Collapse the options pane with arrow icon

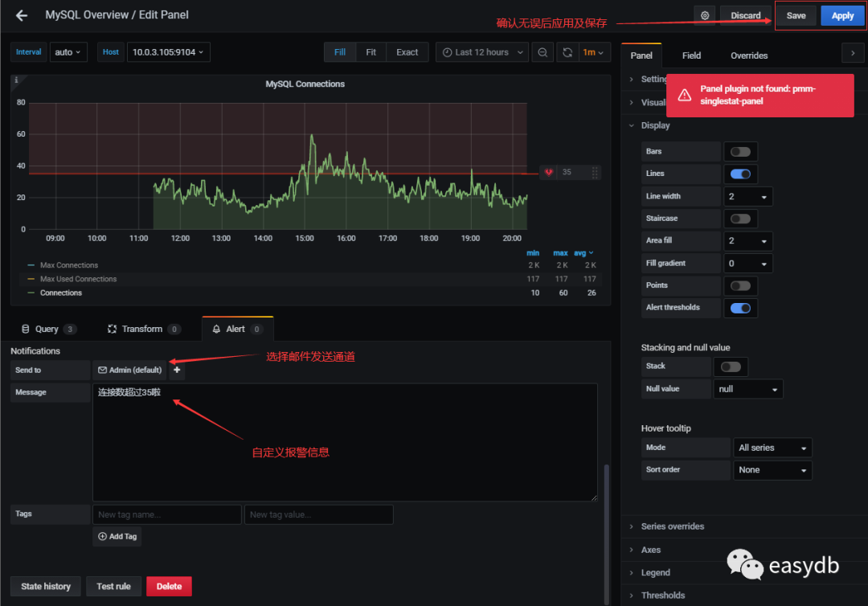pos(852,55)
